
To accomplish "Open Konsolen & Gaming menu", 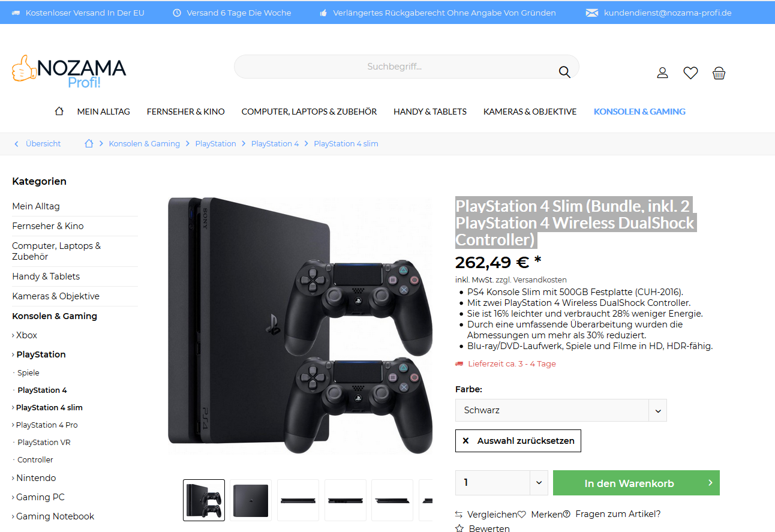I will (639, 112).
